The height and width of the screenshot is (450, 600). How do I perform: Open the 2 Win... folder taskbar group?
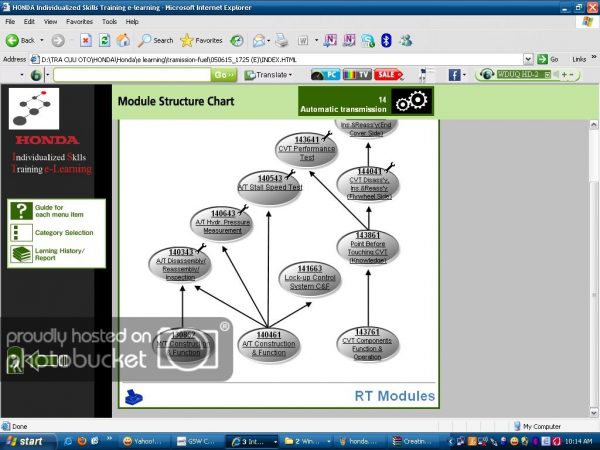(x=306, y=442)
